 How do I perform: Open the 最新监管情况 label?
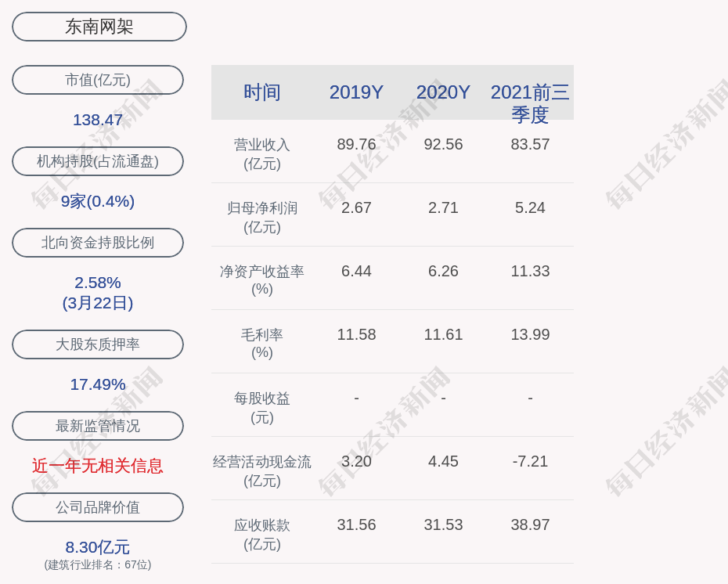(x=98, y=426)
